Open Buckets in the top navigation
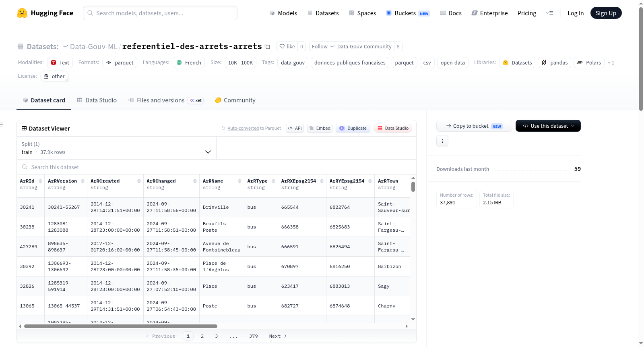This screenshot has width=644, height=347. click(408, 13)
